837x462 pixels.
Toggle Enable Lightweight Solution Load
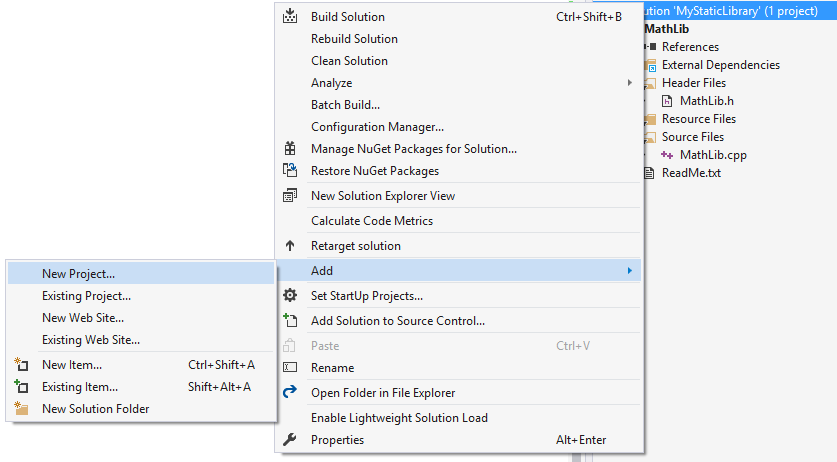[x=399, y=418]
